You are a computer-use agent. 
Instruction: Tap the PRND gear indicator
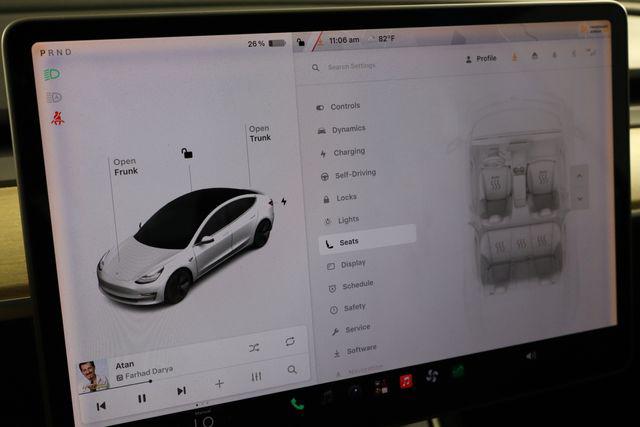tap(56, 52)
